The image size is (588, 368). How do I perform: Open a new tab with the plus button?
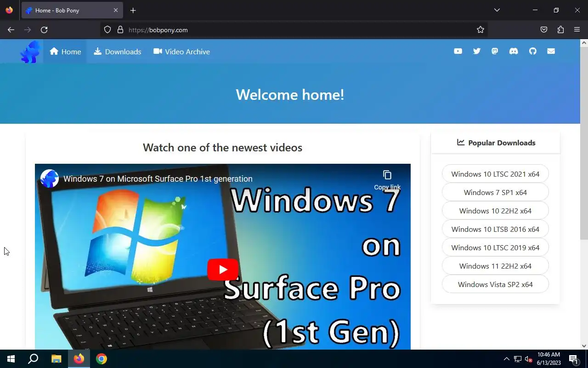coord(133,10)
